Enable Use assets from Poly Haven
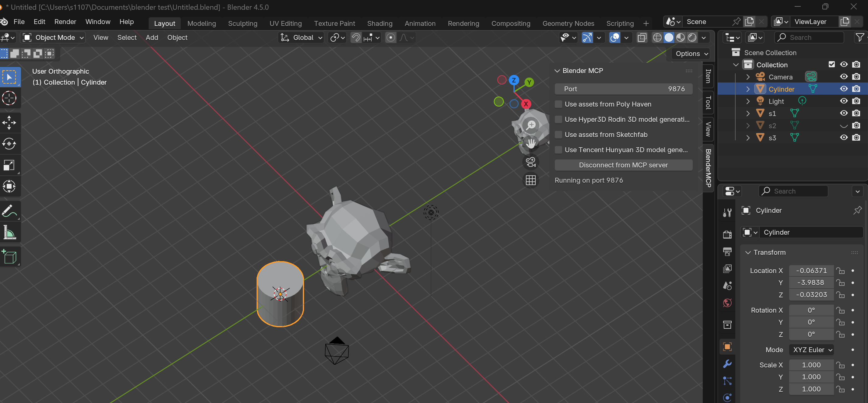 click(558, 104)
